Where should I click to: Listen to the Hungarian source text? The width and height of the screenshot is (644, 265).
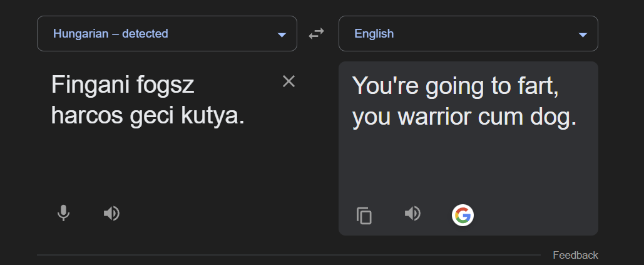[111, 214]
